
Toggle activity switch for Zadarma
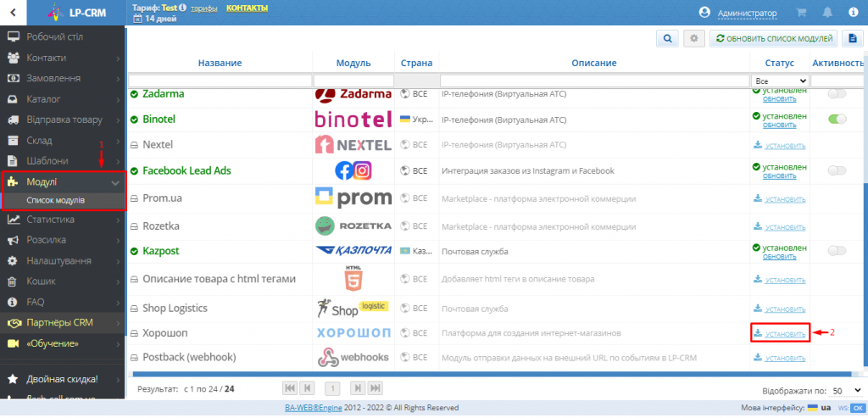[x=837, y=94]
